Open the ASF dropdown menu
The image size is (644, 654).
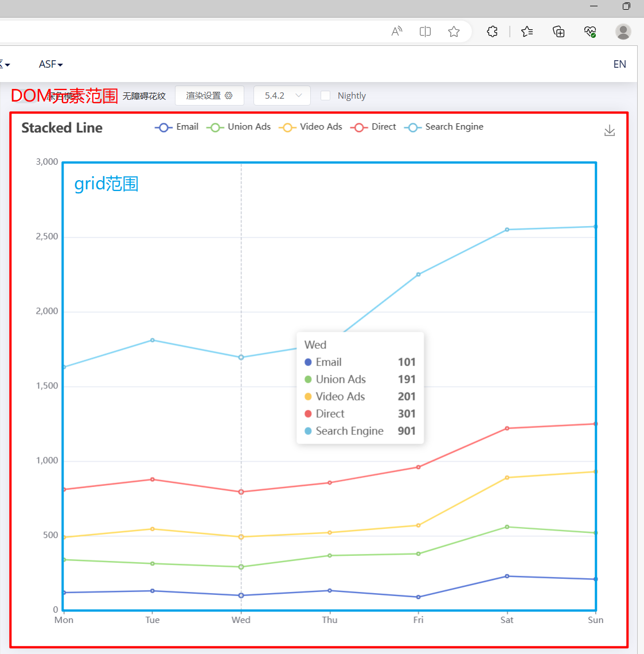(x=51, y=64)
